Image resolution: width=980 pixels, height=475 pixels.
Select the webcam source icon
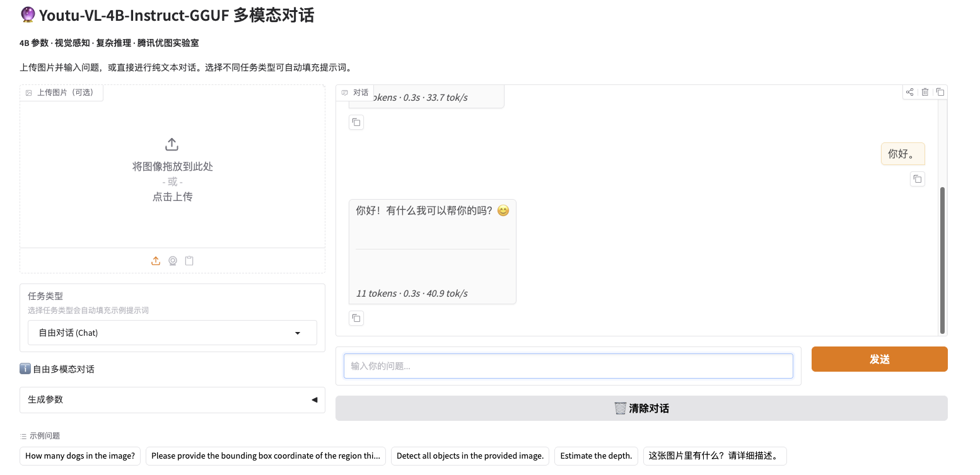[173, 261]
